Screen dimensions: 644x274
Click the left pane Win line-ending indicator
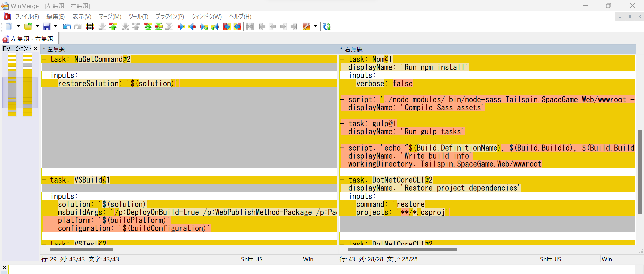point(308,259)
